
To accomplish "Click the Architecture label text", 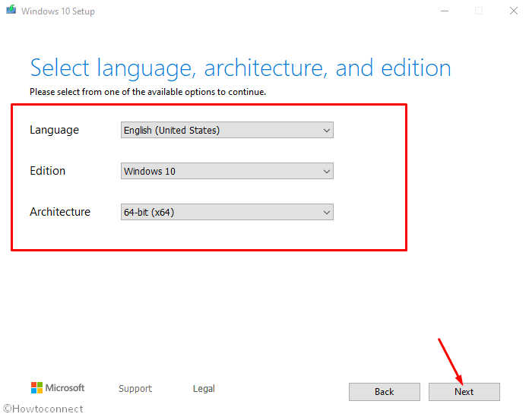I will pos(60,212).
